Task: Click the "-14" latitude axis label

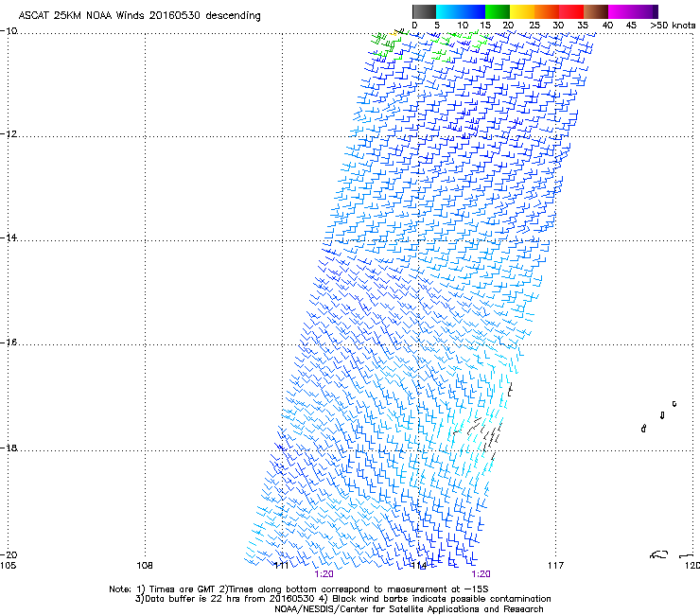Action: tap(9, 237)
